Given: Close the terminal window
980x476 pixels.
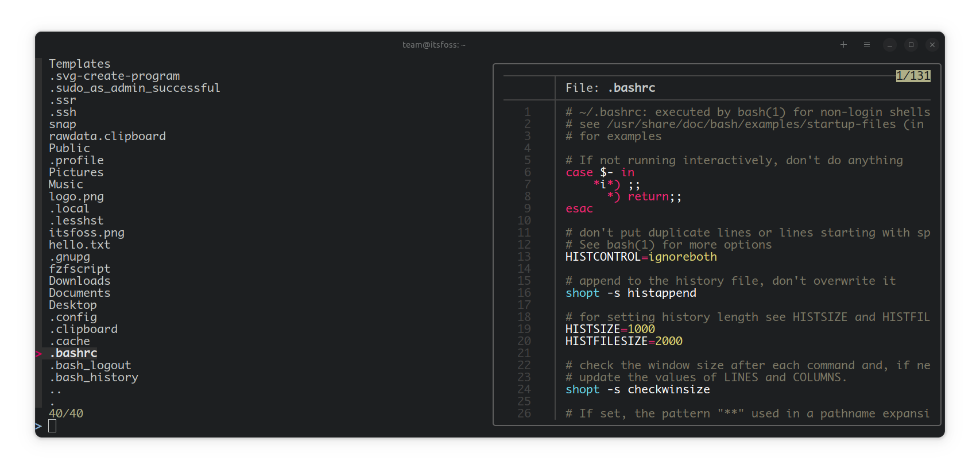Looking at the screenshot, I should coord(932,45).
